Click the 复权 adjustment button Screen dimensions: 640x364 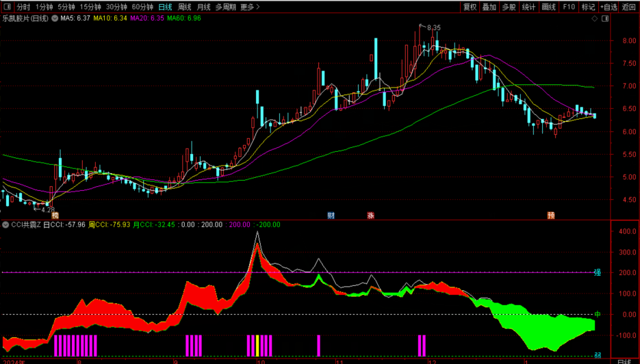coord(470,7)
